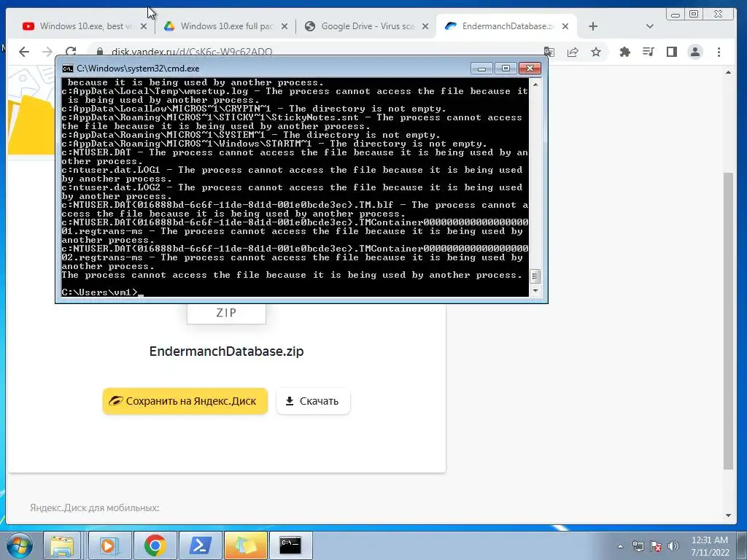The image size is (747, 560).
Task: Click the forward navigation arrow
Action: 47,52
